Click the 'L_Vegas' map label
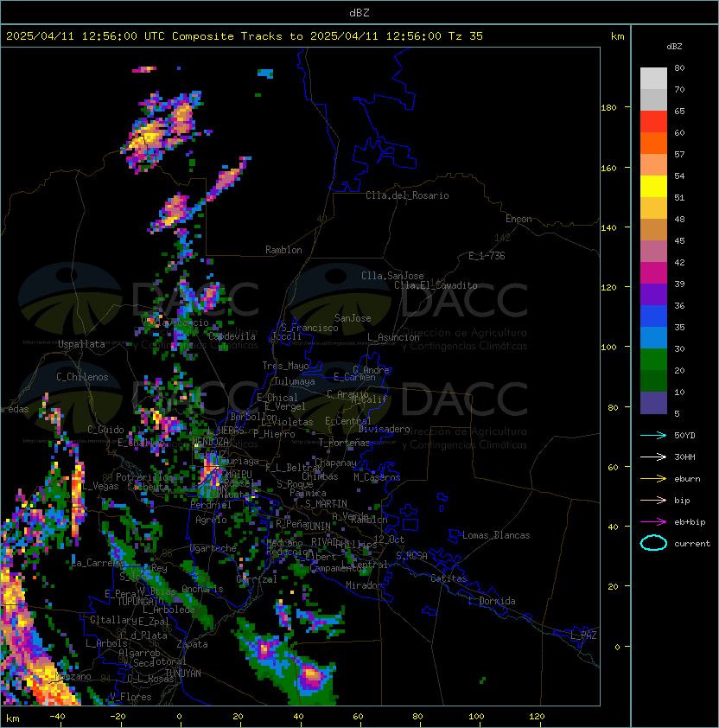Image resolution: width=719 pixels, height=728 pixels. [x=100, y=486]
